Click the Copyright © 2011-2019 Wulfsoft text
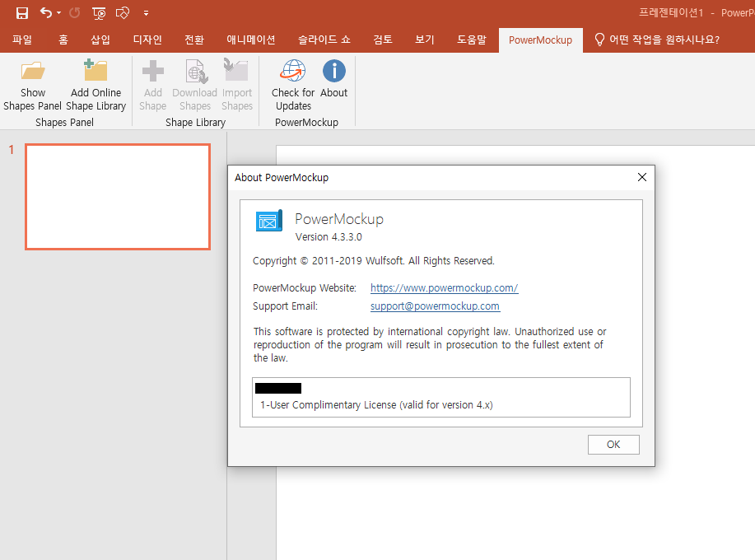 pos(373,261)
